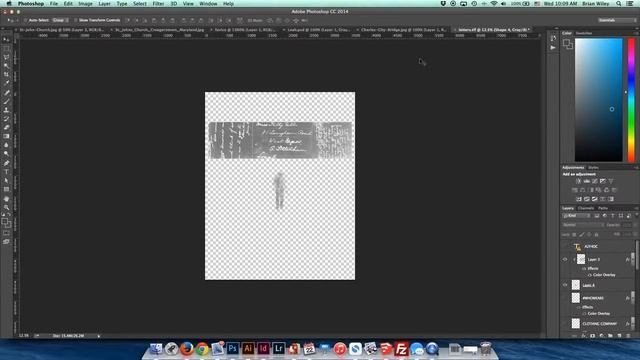Toggle Show Transform Controls checkbox
640x360 pixels.
coord(76,20)
